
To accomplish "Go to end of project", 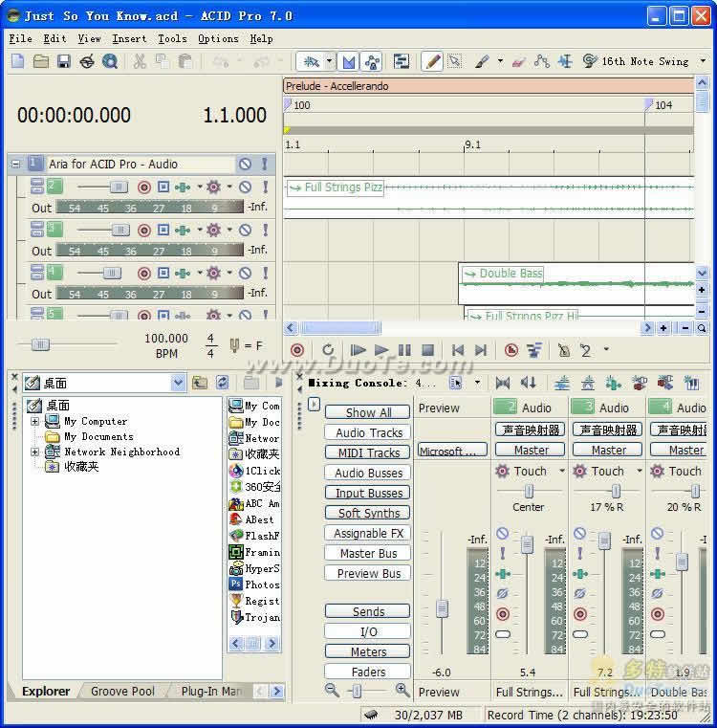I will [481, 349].
